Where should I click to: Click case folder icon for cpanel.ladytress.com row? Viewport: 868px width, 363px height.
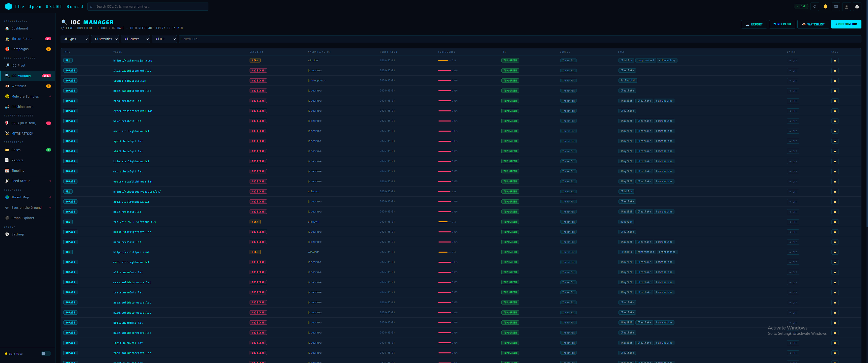tap(835, 81)
